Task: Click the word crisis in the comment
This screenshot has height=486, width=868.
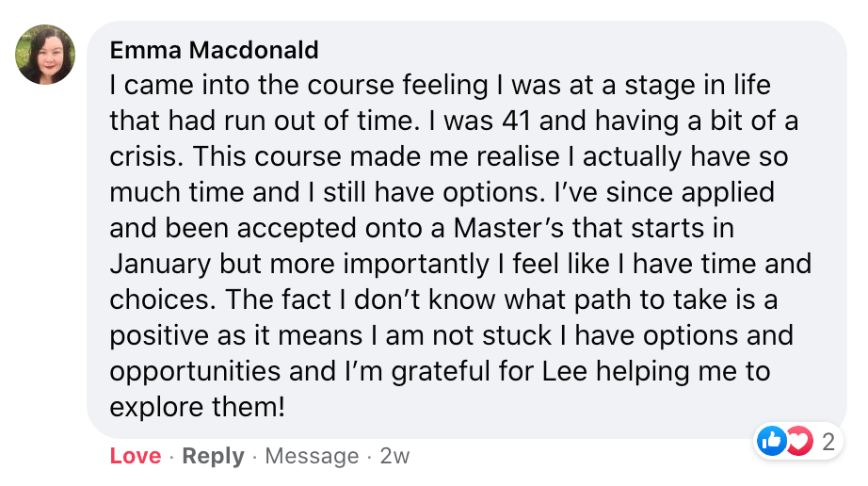Action: tap(147, 156)
